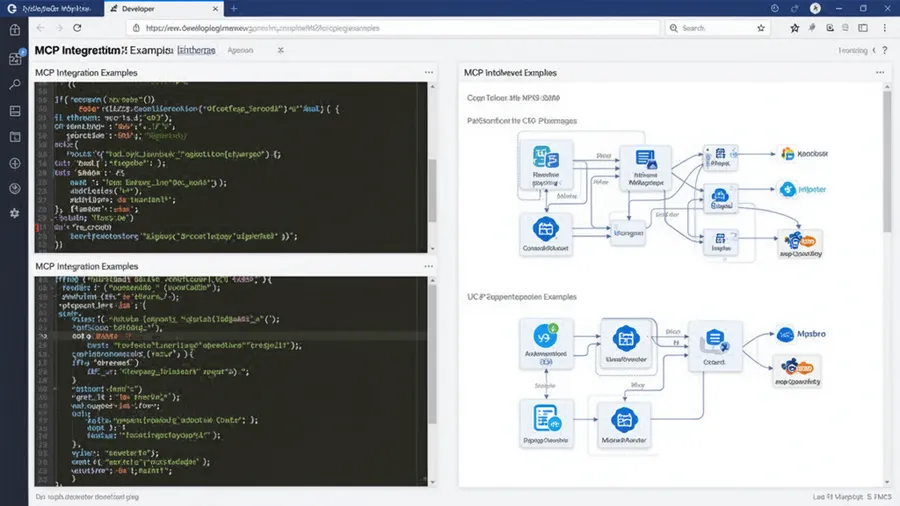Click the second code panel scrollbar thumb
Image resolution: width=900 pixels, height=506 pixels.
coord(432,354)
